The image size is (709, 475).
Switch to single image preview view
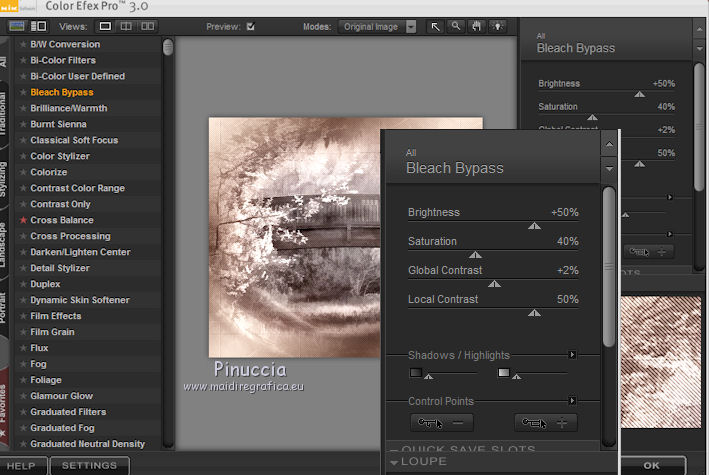pyautogui.click(x=106, y=26)
